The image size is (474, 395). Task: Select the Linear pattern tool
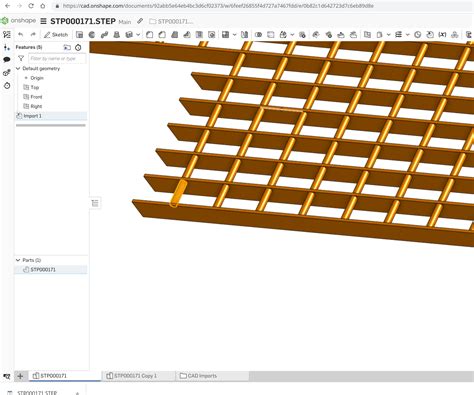coord(225,35)
